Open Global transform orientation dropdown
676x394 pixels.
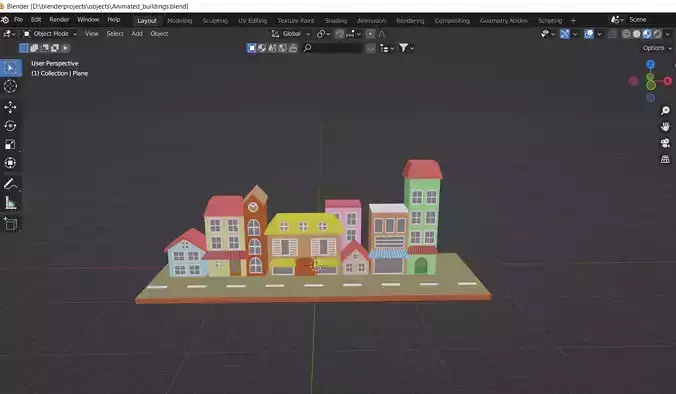click(x=290, y=34)
